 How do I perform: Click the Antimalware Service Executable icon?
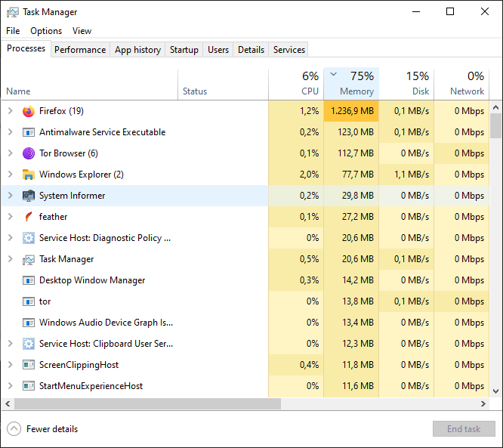(x=29, y=132)
